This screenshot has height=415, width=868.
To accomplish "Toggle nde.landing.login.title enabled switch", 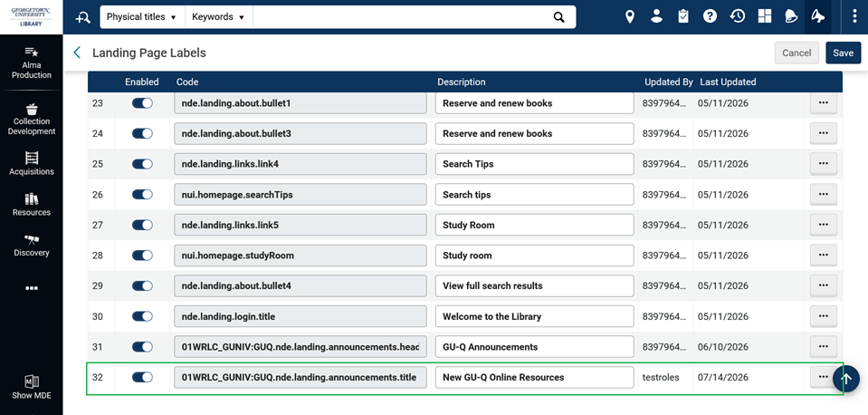I will tap(142, 316).
